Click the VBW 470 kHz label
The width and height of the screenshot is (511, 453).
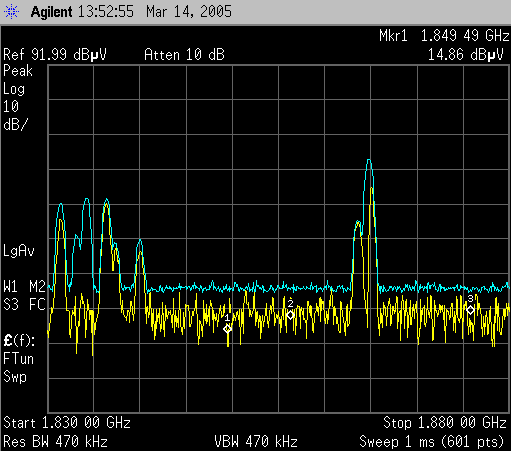(x=256, y=442)
